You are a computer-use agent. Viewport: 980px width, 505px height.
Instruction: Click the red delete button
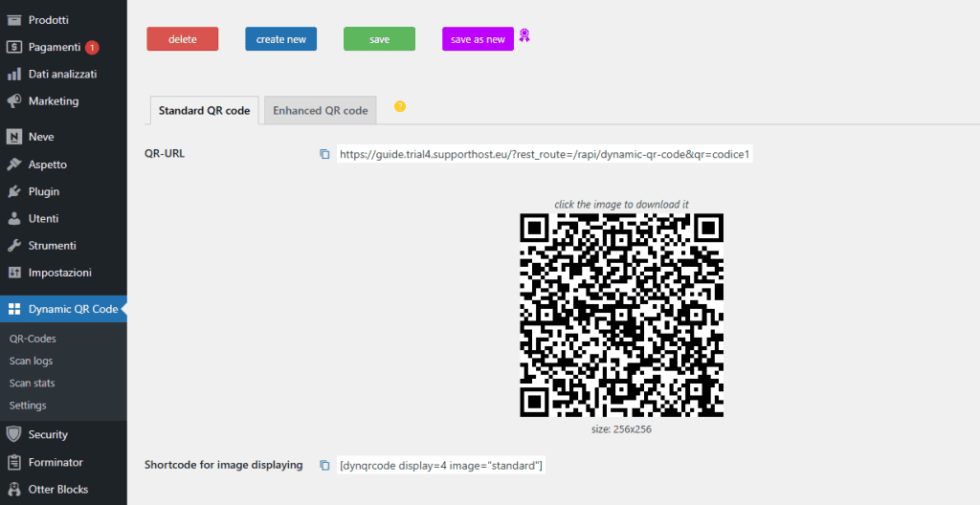pyautogui.click(x=183, y=39)
